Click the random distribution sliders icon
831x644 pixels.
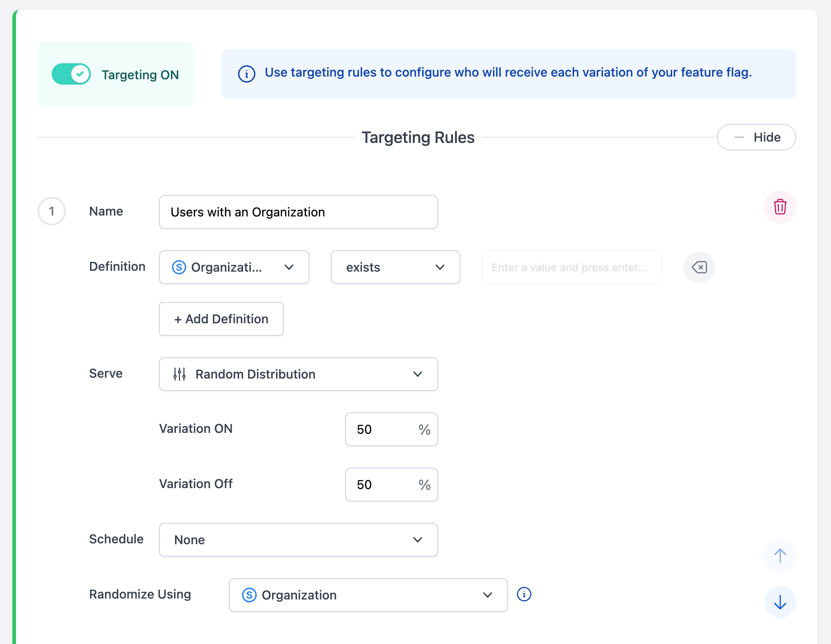pyautogui.click(x=179, y=374)
